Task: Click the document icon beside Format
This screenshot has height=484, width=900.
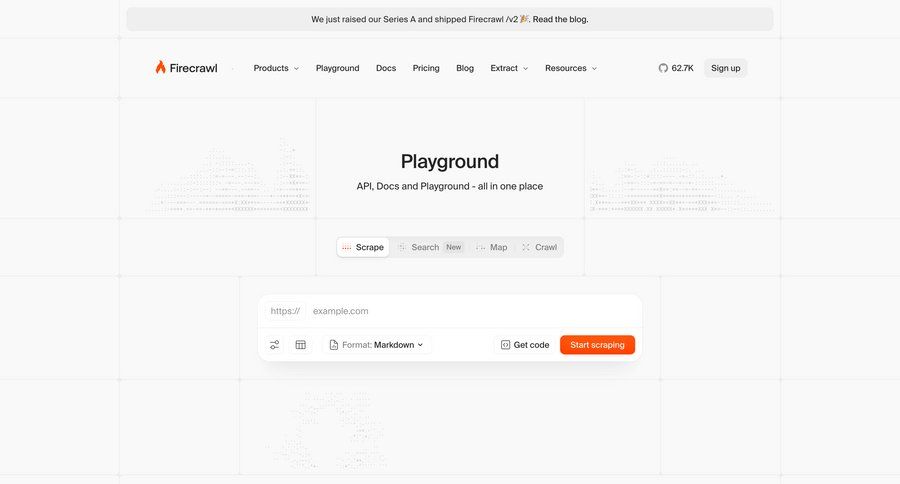Action: [334, 345]
